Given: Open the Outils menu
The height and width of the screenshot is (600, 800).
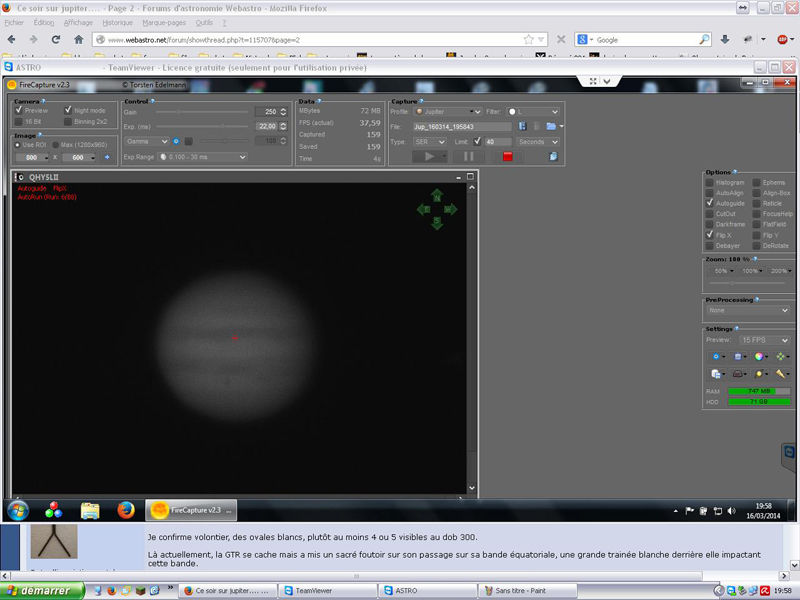Looking at the screenshot, I should [x=204, y=22].
